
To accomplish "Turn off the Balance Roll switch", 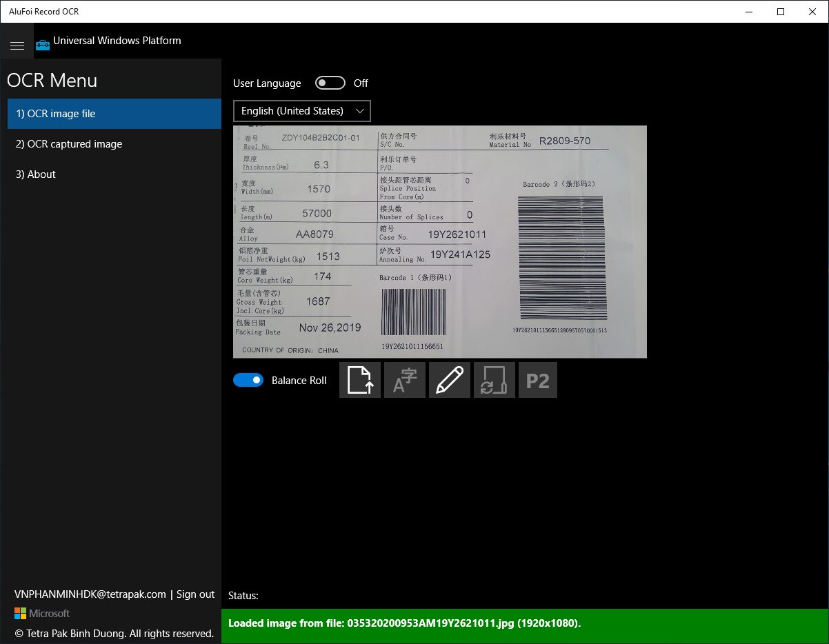I will 248,380.
